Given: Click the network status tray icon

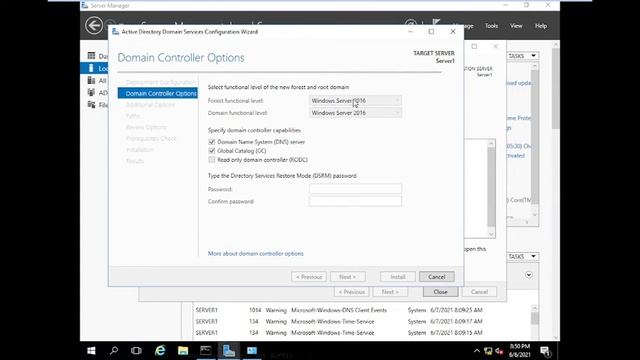Looking at the screenshot, I should click(488, 351).
